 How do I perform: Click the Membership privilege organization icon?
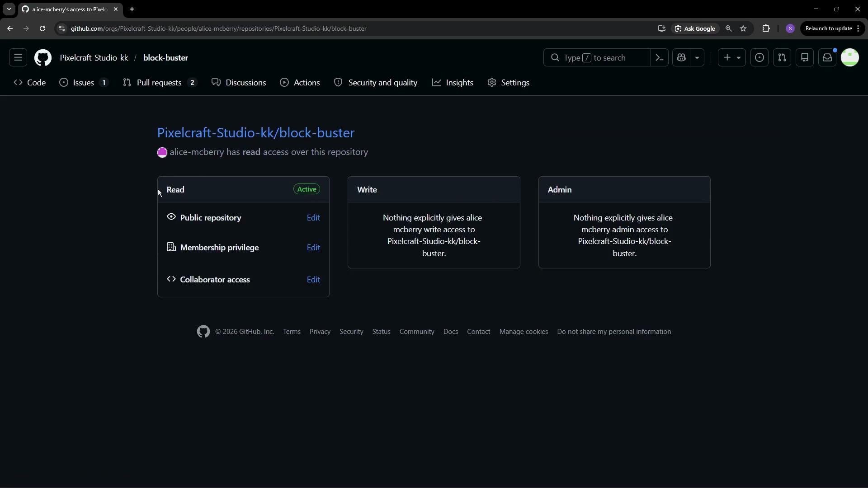tap(171, 247)
